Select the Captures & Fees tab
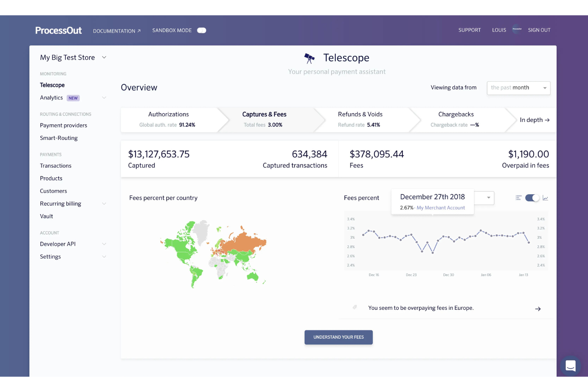 pyautogui.click(x=264, y=120)
